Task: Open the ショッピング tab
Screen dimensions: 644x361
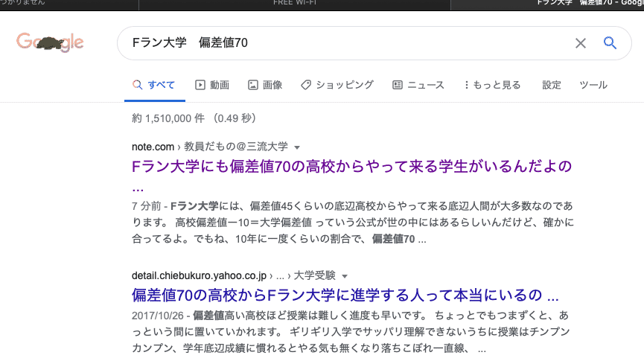Action: click(x=337, y=85)
